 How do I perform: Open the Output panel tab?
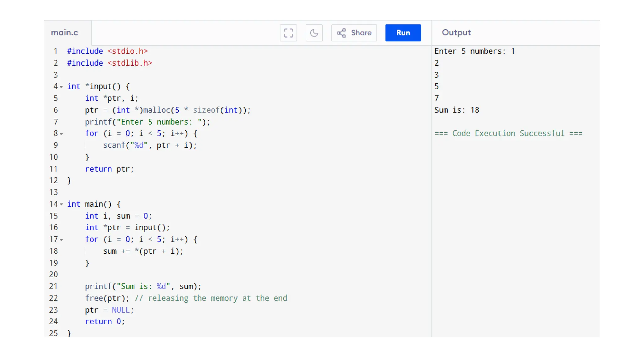[x=456, y=33]
